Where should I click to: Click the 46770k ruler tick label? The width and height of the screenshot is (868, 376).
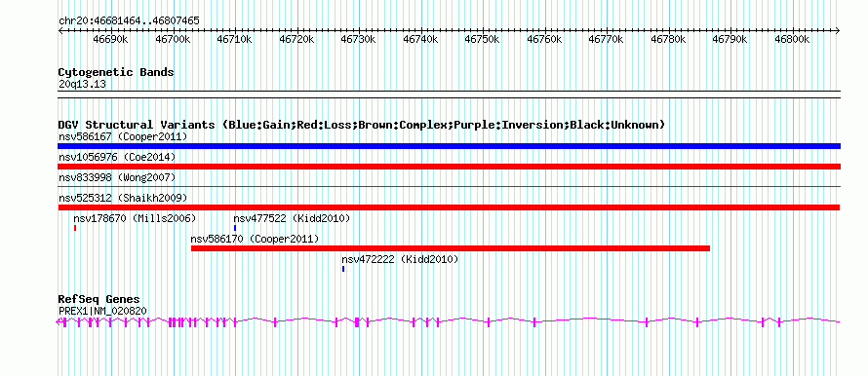[607, 40]
